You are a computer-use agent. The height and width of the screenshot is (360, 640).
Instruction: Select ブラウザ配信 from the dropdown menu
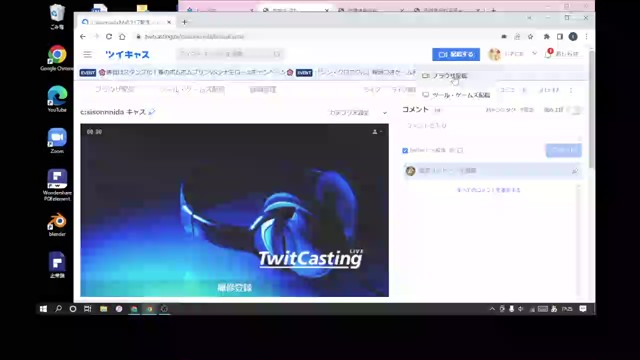pyautogui.click(x=450, y=76)
